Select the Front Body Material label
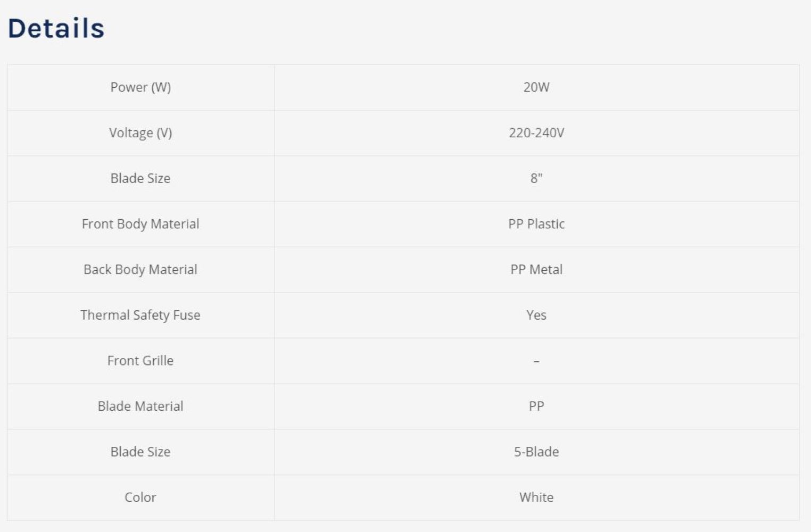The image size is (811, 532). click(140, 224)
